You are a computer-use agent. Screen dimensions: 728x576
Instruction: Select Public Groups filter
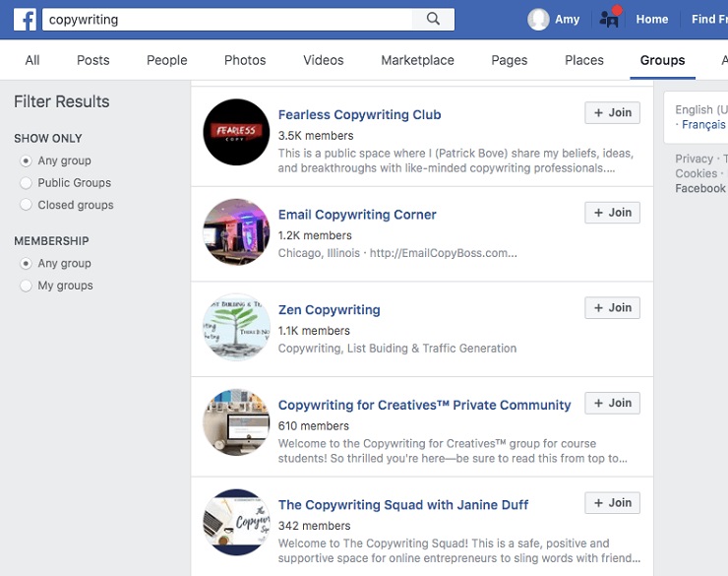(26, 183)
